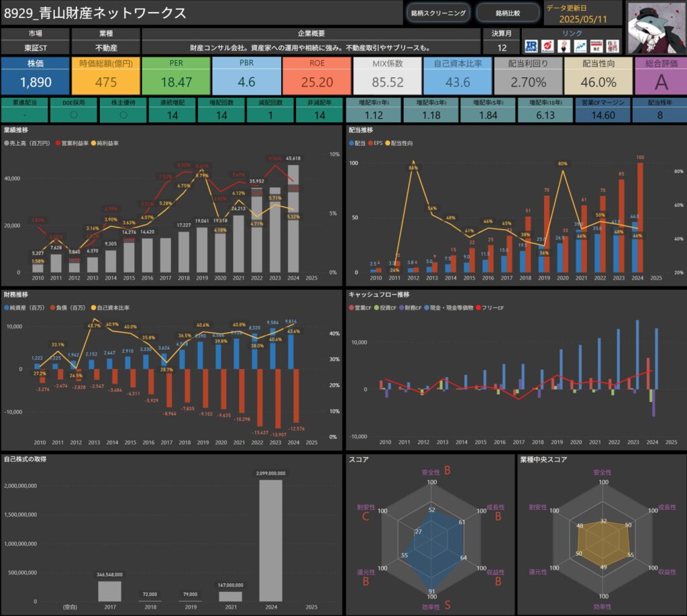Open the red Buffett Code link icon
Screen dimensions: 687x616
click(547, 46)
